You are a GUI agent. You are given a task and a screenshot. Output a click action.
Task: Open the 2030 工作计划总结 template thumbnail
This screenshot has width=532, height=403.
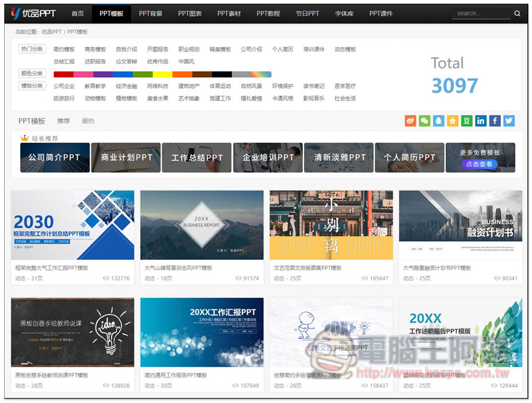click(72, 225)
